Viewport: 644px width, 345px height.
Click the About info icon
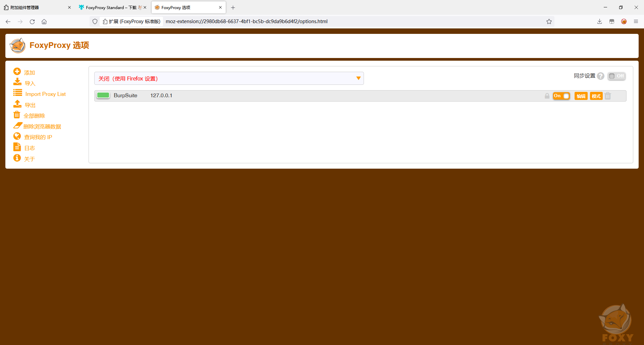[17, 158]
